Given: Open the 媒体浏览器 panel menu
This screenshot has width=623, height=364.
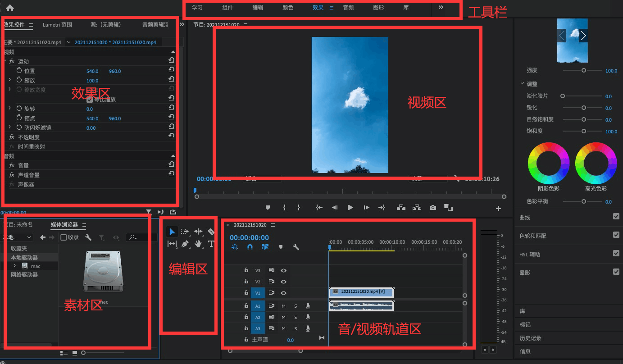Looking at the screenshot, I should 84,225.
